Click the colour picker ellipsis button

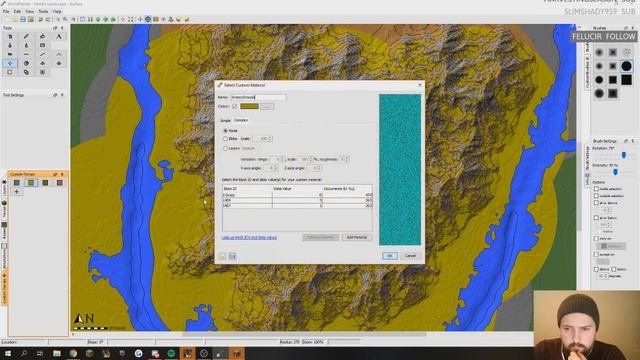click(267, 107)
